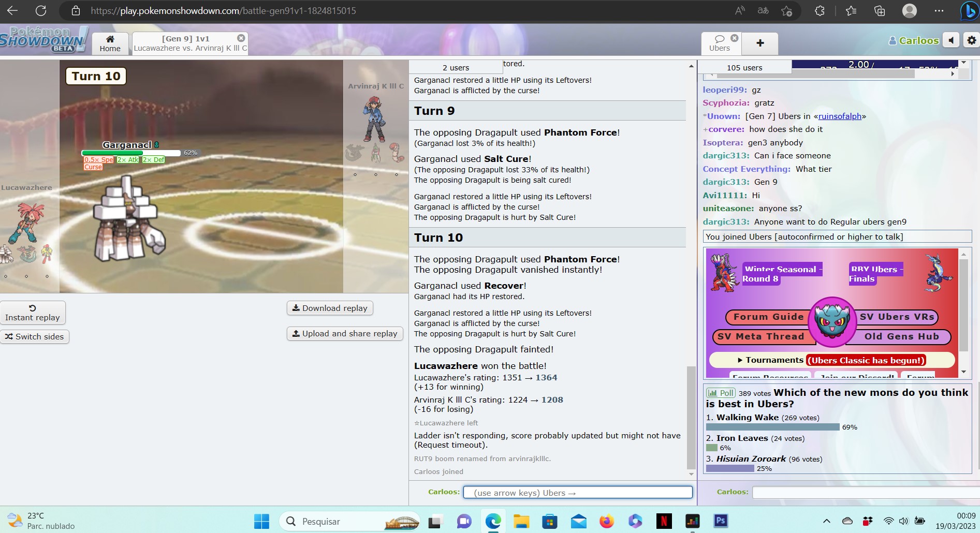Screen dimensions: 980x533
Task: Click username leoperi99 in chat
Action: click(x=724, y=90)
